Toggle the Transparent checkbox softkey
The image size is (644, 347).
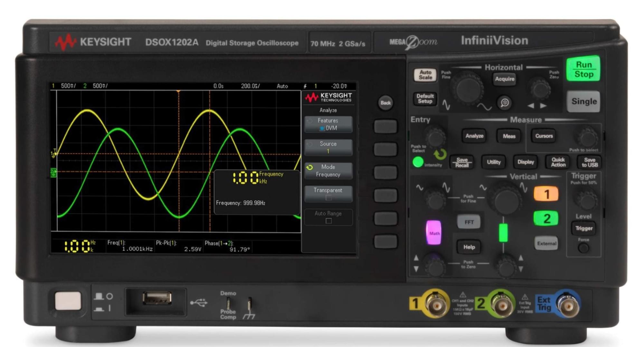coord(328,194)
